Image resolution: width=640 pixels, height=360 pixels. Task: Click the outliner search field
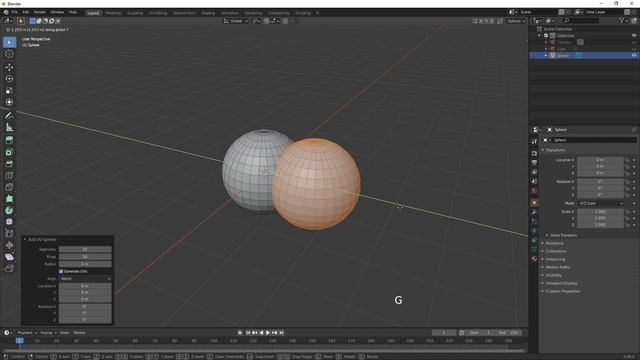pyautogui.click(x=580, y=20)
